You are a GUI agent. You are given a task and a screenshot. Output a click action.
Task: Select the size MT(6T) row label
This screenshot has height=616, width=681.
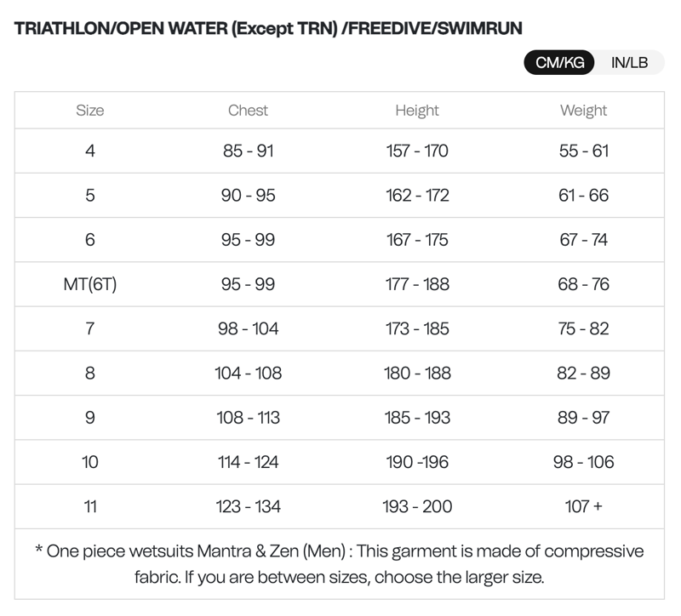click(x=90, y=284)
